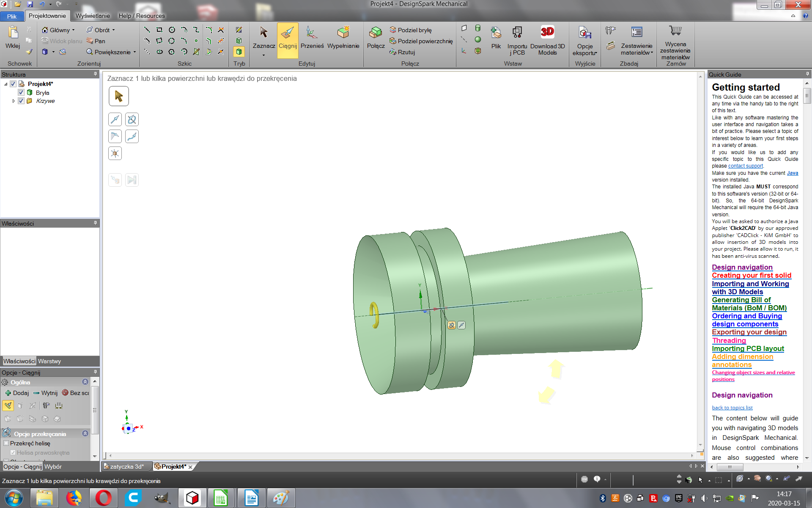This screenshot has width=812, height=508.
Task: Click the Quick Guide vertical scrollbar thumb
Action: (x=807, y=95)
